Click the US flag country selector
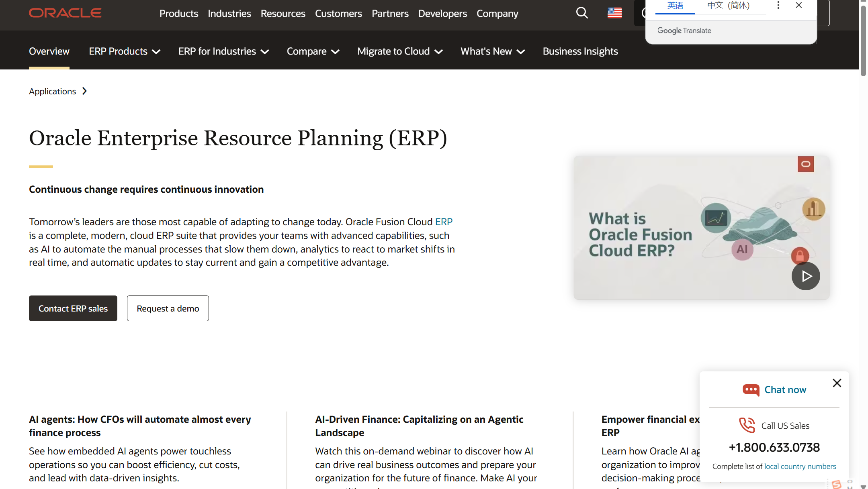This screenshot has height=489, width=868. (614, 13)
